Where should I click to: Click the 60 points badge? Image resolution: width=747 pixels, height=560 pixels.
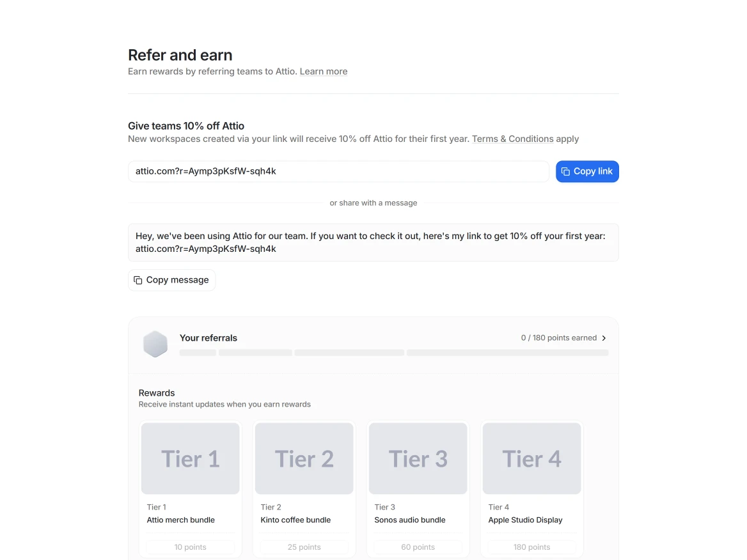pos(418,547)
